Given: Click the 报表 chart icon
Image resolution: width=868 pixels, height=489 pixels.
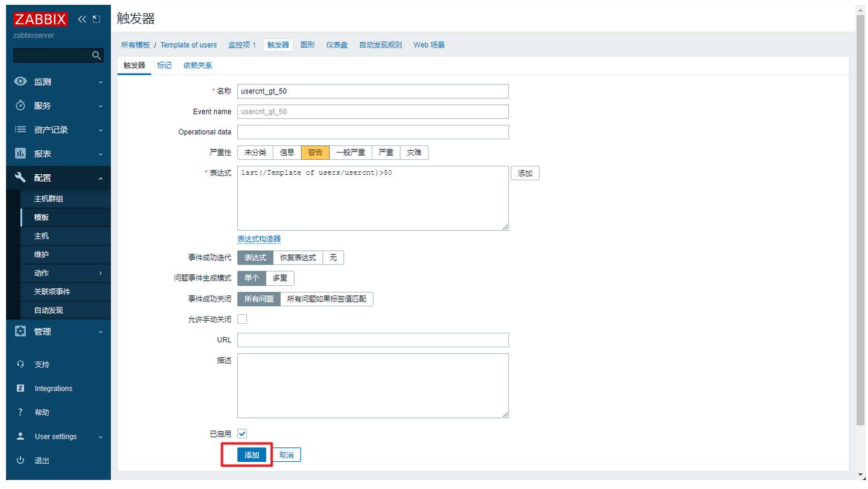Looking at the screenshot, I should tap(20, 154).
